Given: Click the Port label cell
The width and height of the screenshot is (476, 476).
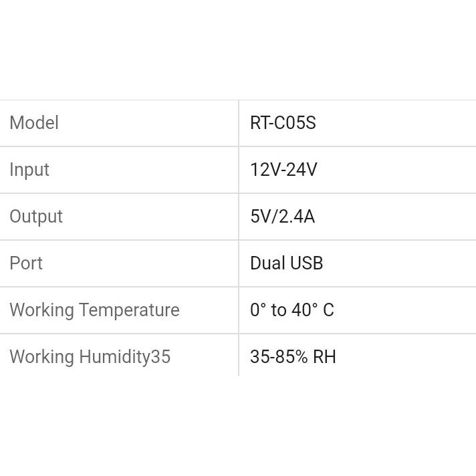Looking at the screenshot, I should point(26,263).
